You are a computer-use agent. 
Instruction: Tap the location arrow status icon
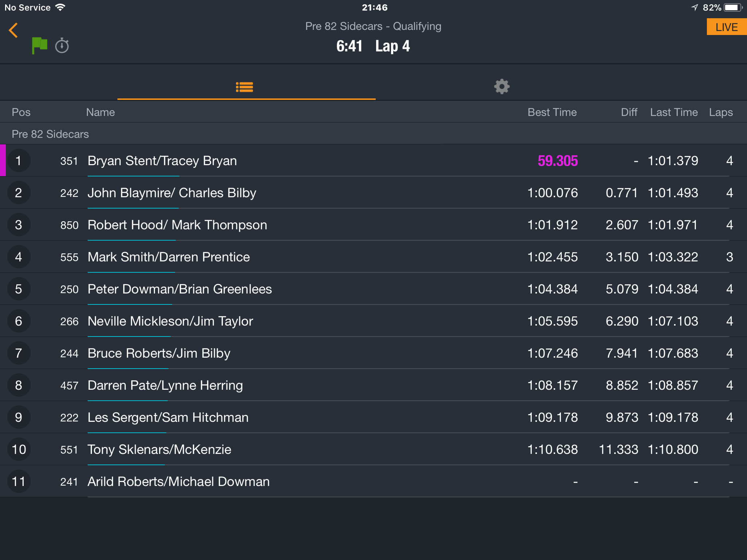point(694,8)
